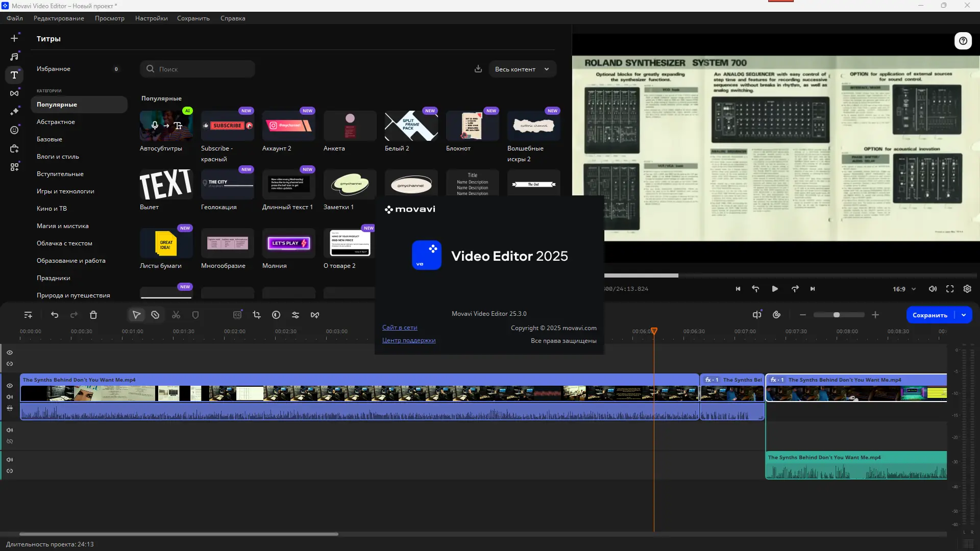Click the help question mark icon in preview
Image resolution: width=980 pixels, height=551 pixels.
pos(963,41)
